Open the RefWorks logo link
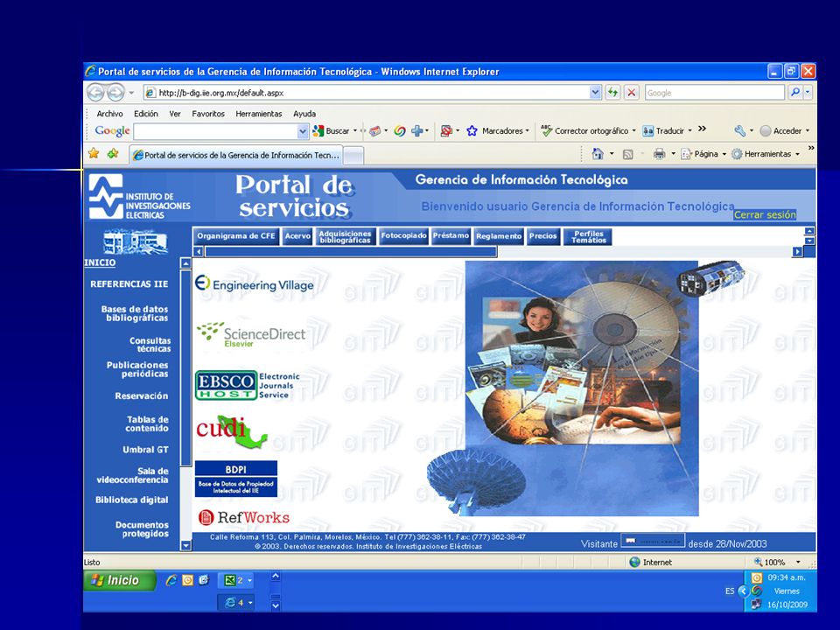840x630 pixels. click(x=244, y=517)
